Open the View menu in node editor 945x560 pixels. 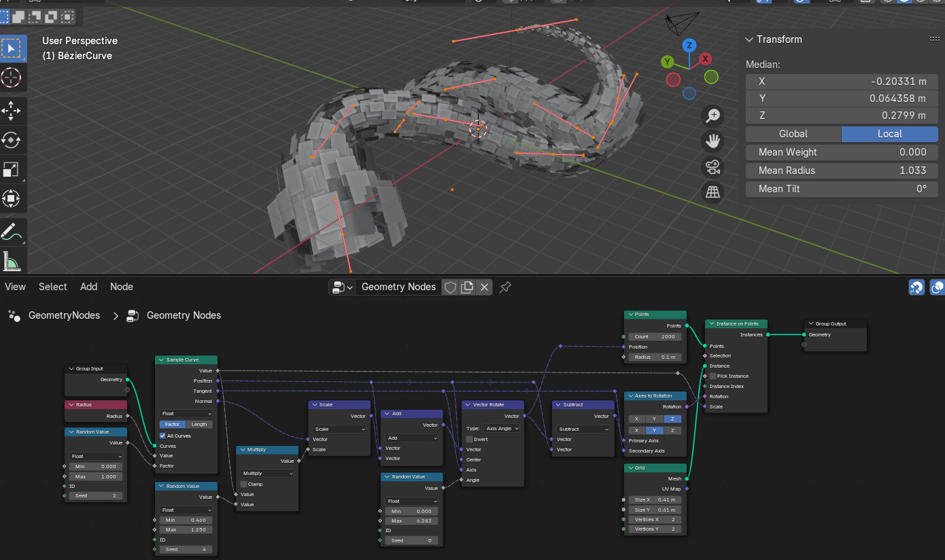coord(15,287)
